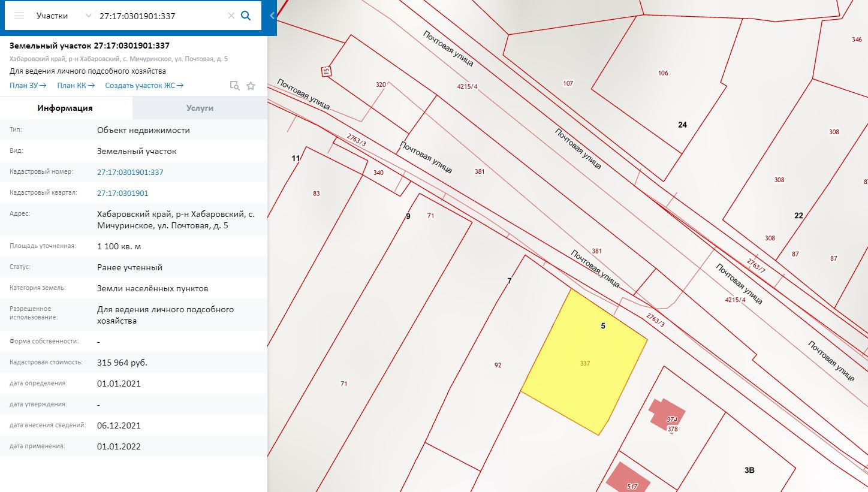Viewport: 868px width, 492px height.
Task: Click Создать участок ЖС link
Action: [144, 85]
